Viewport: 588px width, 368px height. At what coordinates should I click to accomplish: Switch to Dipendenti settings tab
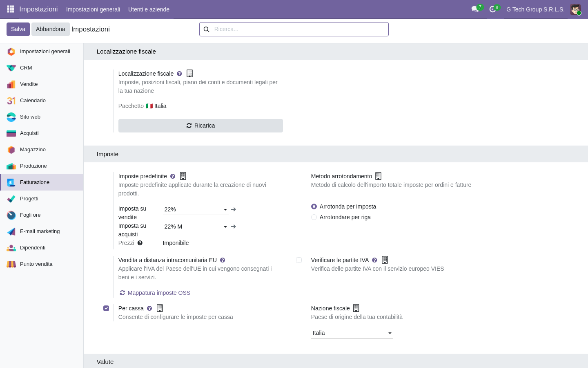pos(42,248)
